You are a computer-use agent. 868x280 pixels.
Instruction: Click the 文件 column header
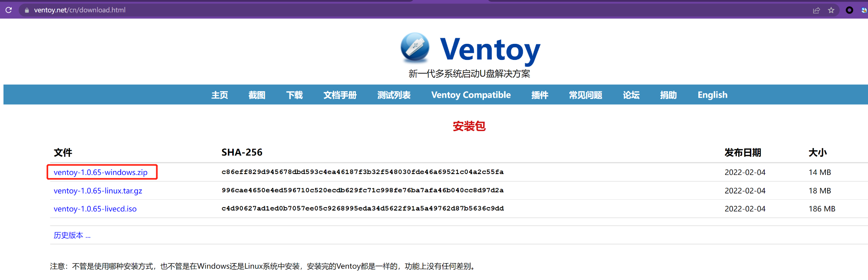pyautogui.click(x=63, y=152)
